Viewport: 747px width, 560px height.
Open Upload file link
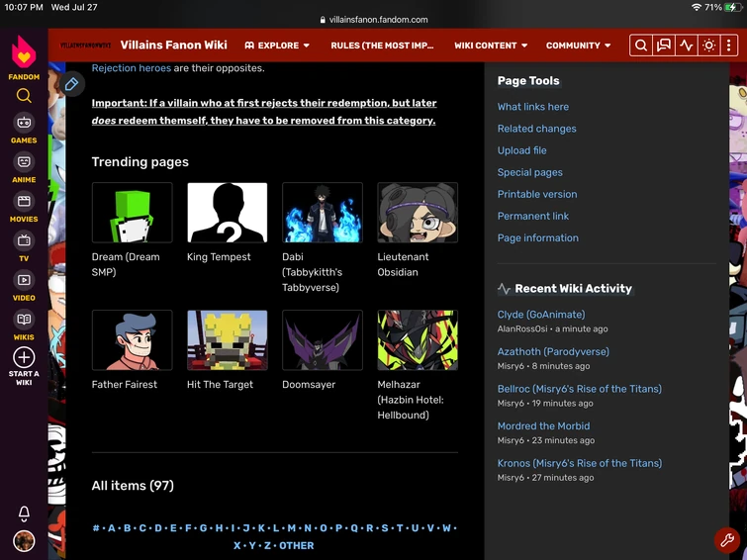(x=522, y=150)
